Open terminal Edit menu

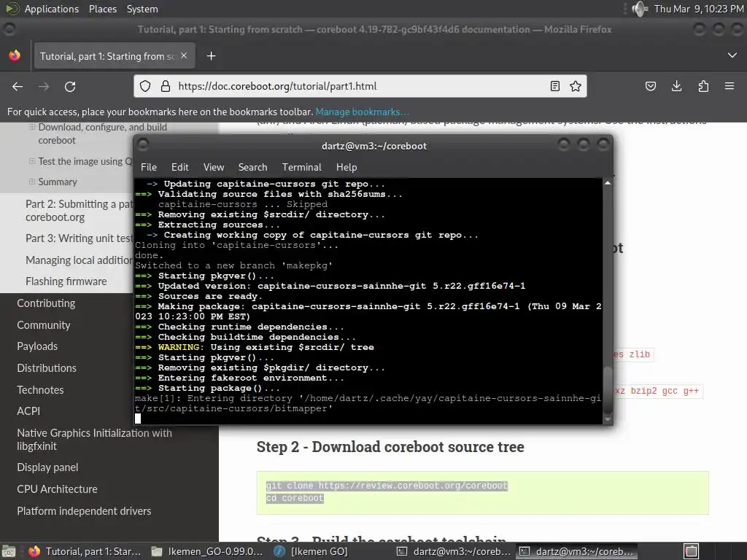click(179, 167)
